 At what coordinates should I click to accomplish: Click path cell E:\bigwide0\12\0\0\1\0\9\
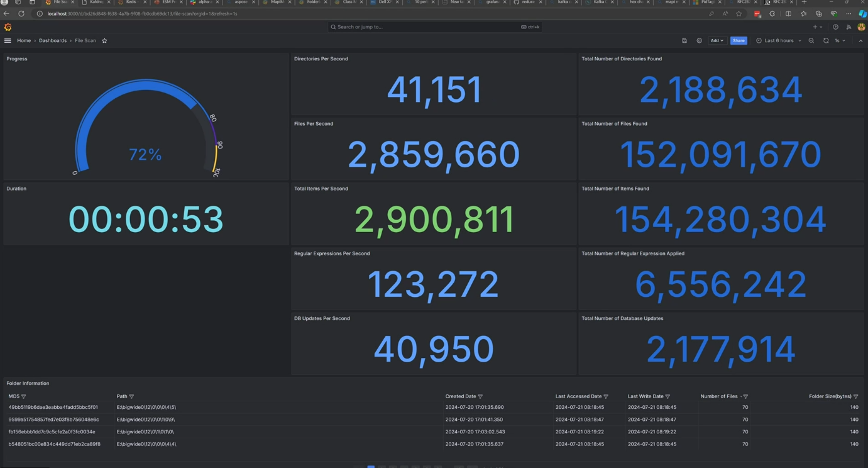pos(146,420)
